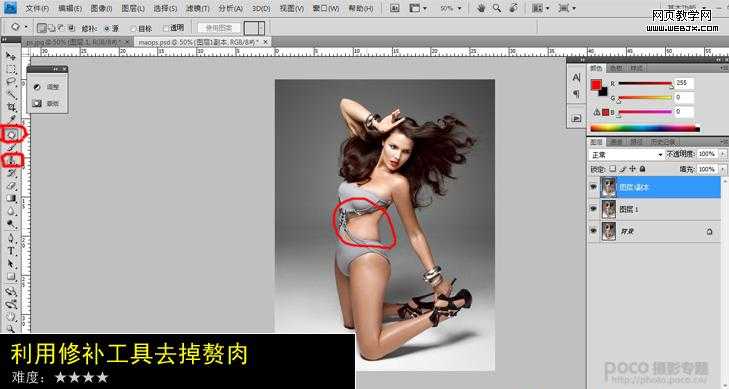Viewport: 729px width, 389px height.
Task: Select the Horizontal Type tool
Action: point(11,251)
